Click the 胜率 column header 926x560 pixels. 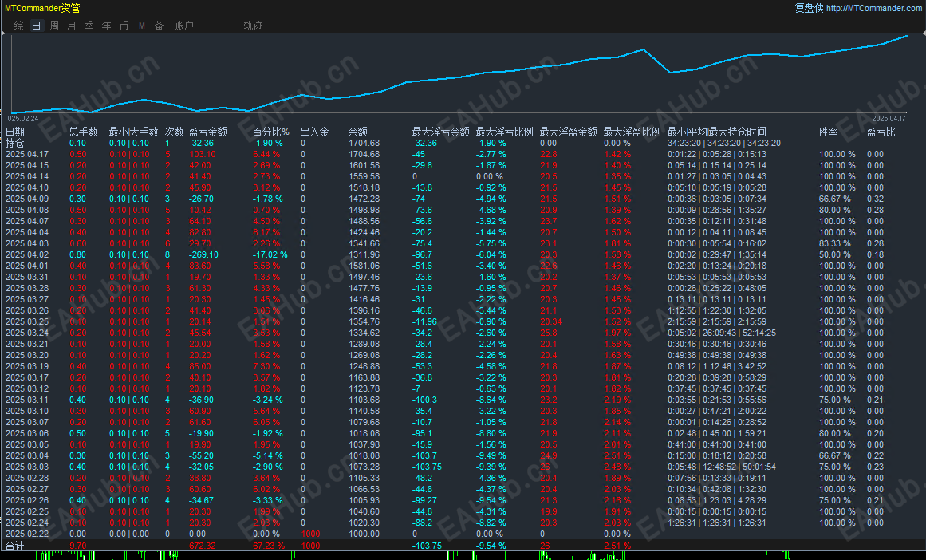829,132
